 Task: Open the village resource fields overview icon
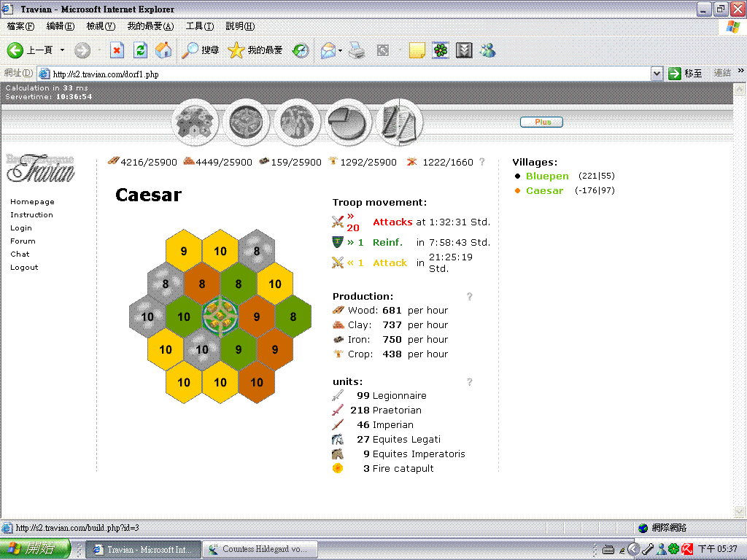tap(195, 122)
